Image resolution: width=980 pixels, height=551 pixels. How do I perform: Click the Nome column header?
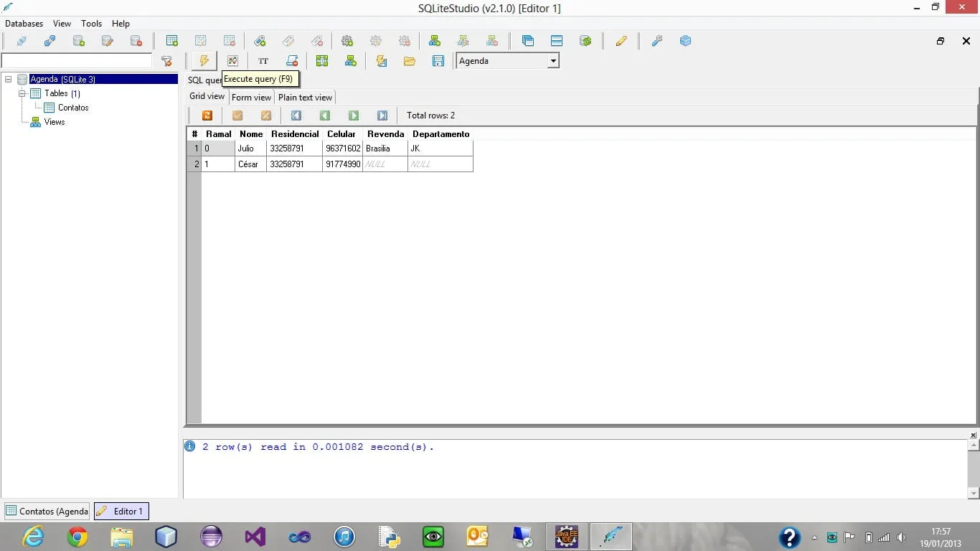point(251,134)
